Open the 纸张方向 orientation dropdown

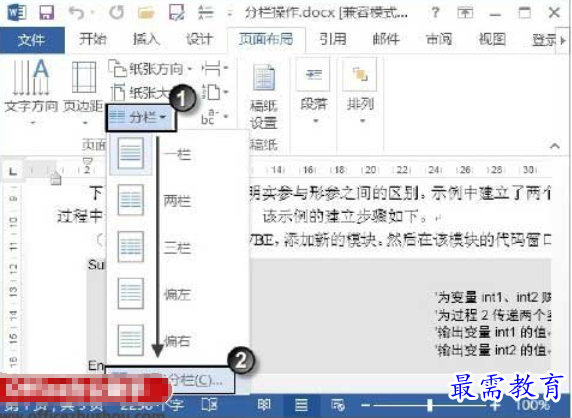click(x=150, y=69)
